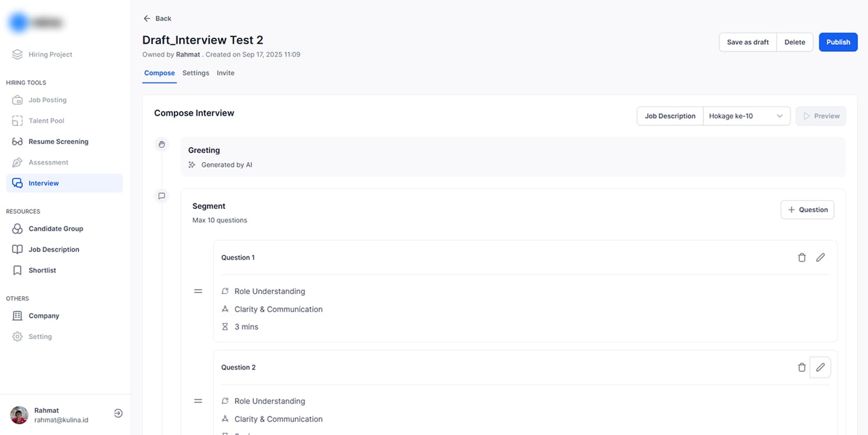Click the drag handle beside Question 2
Image resolution: width=868 pixels, height=435 pixels.
pos(198,401)
